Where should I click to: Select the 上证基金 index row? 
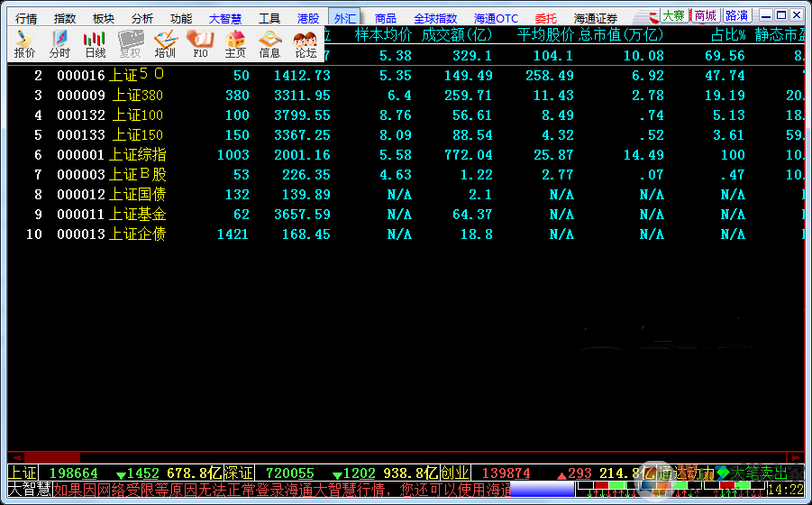point(406,215)
